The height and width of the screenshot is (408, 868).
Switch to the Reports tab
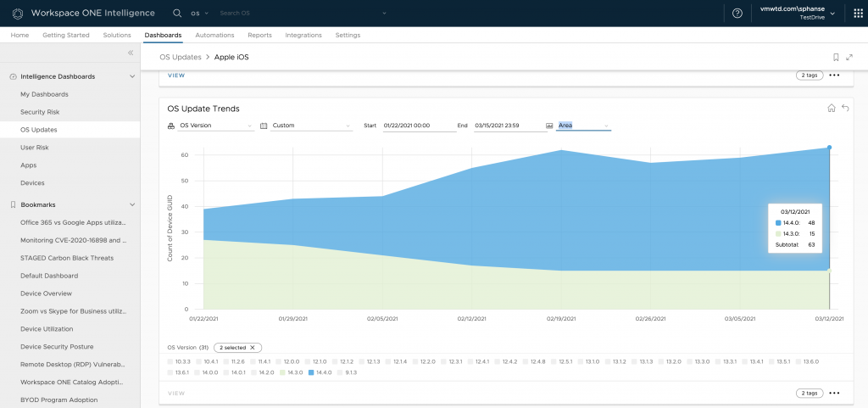coord(259,36)
